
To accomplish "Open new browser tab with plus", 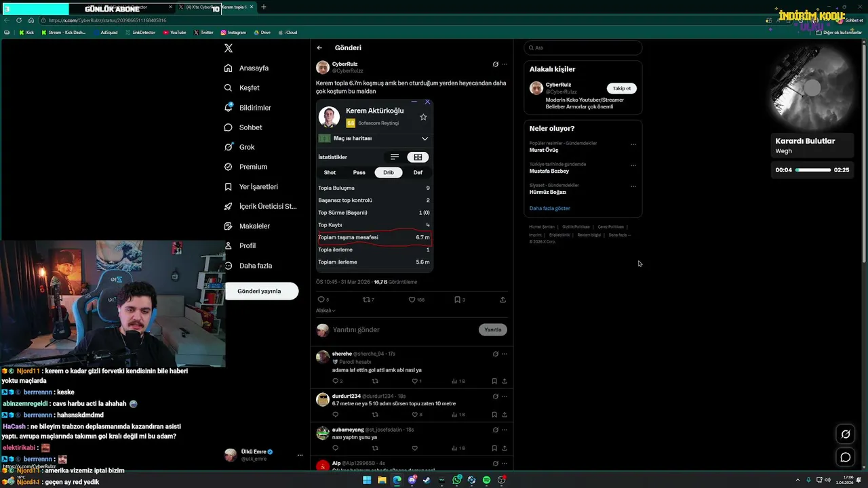I will click(x=264, y=7).
